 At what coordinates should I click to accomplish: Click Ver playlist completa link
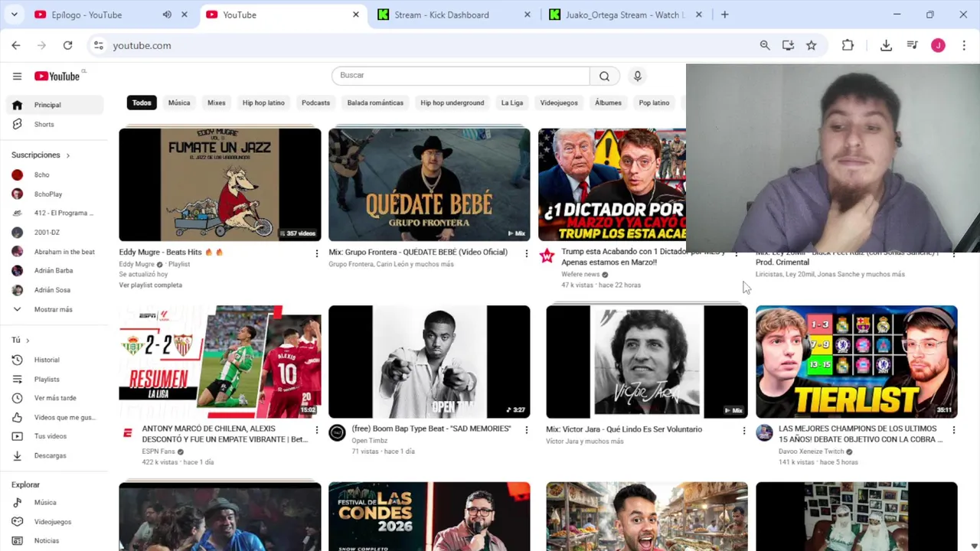click(150, 285)
